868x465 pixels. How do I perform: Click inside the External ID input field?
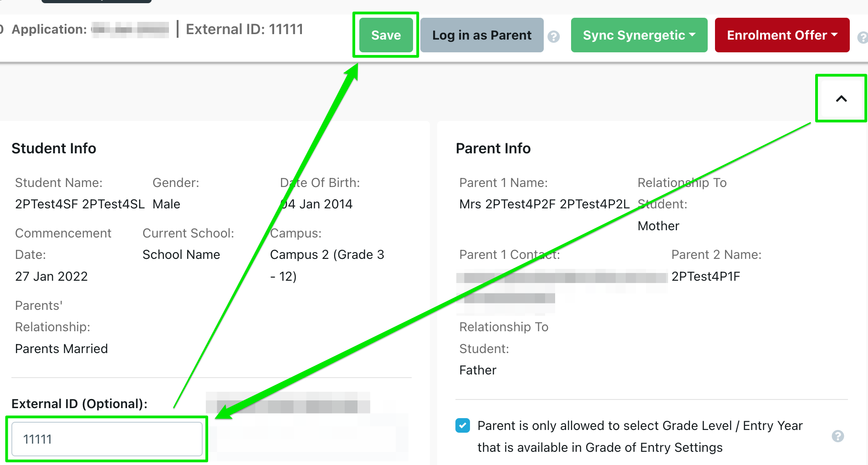107,439
